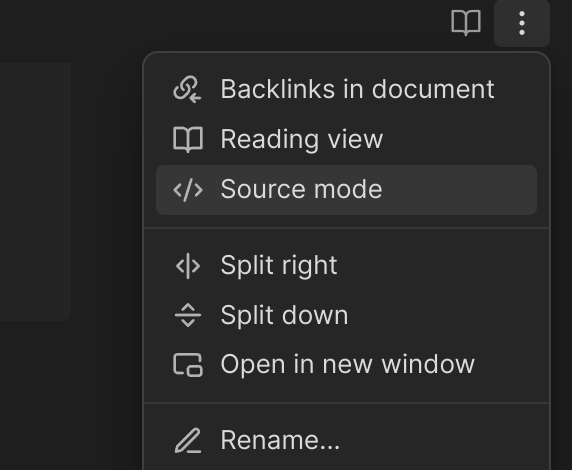Click the gray block in the note
Image resolution: width=572 pixels, height=470 pixels.
pos(35,192)
